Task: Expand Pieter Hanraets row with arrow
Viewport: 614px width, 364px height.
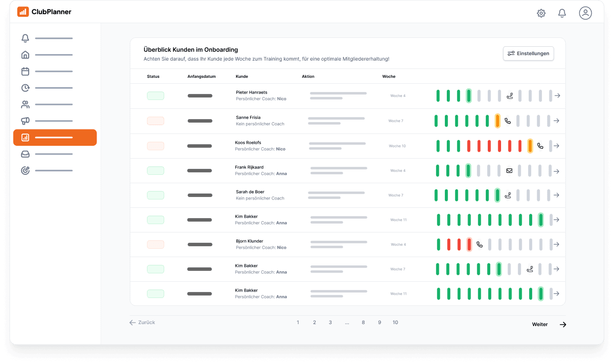Action: point(557,96)
